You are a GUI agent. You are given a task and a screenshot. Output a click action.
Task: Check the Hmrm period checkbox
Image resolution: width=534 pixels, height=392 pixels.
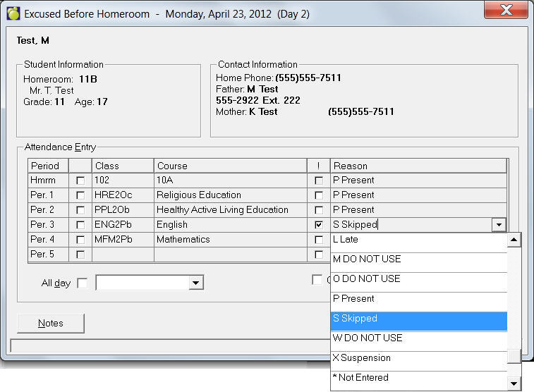pos(80,181)
